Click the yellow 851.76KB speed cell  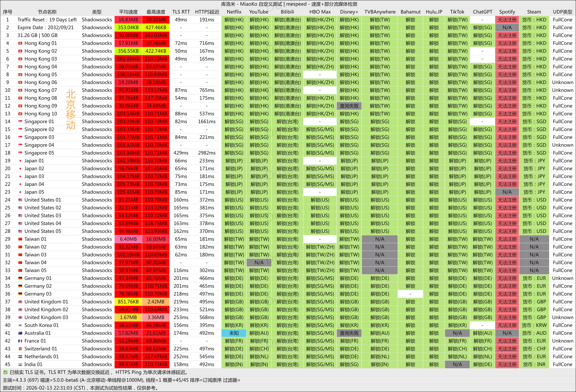coord(128,302)
